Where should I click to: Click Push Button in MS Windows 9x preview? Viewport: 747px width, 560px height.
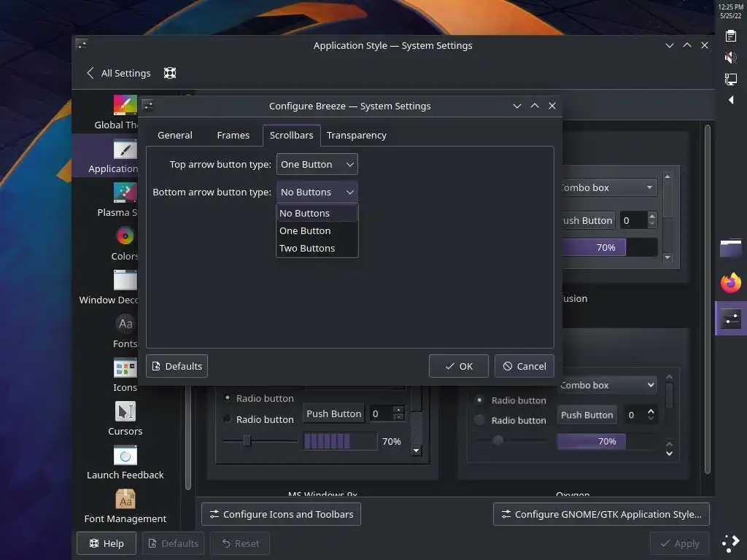[x=333, y=414]
